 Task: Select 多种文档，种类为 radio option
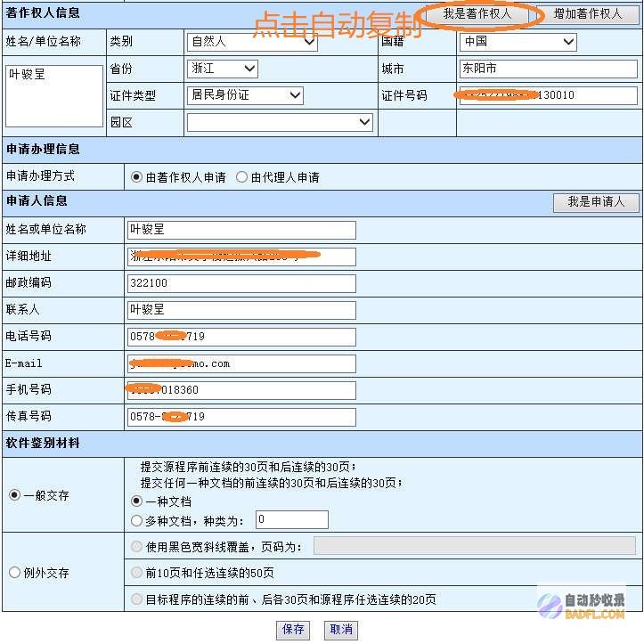click(x=136, y=521)
